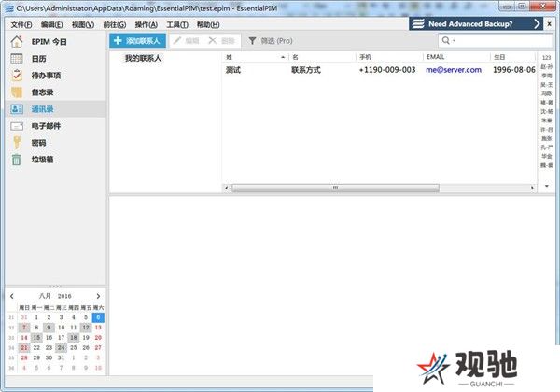Sort by the 姓 column header

tap(255, 57)
